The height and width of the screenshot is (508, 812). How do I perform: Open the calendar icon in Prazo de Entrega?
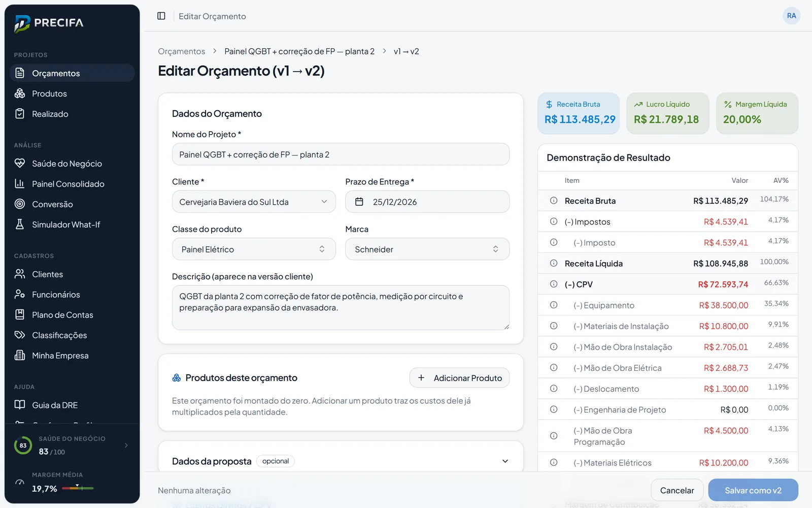(x=359, y=202)
